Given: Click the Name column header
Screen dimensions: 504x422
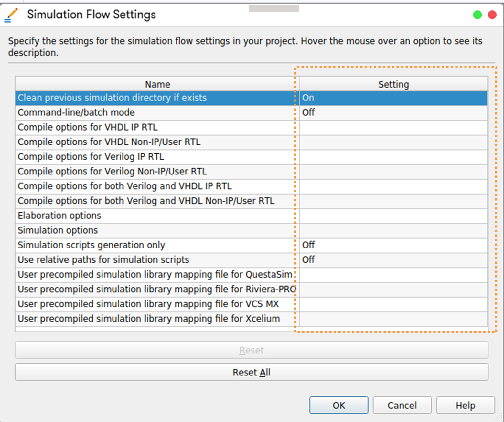Looking at the screenshot, I should (x=157, y=84).
